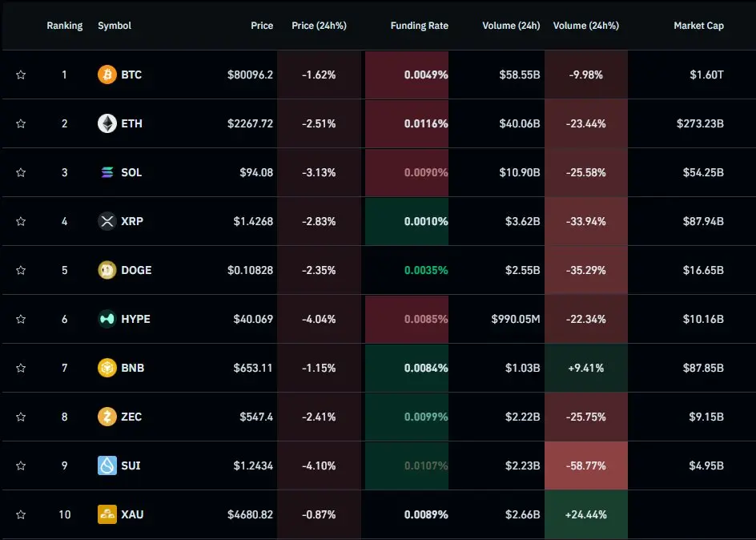Click BTC market cap $1.60T
The width and height of the screenshot is (756, 540).
(707, 75)
